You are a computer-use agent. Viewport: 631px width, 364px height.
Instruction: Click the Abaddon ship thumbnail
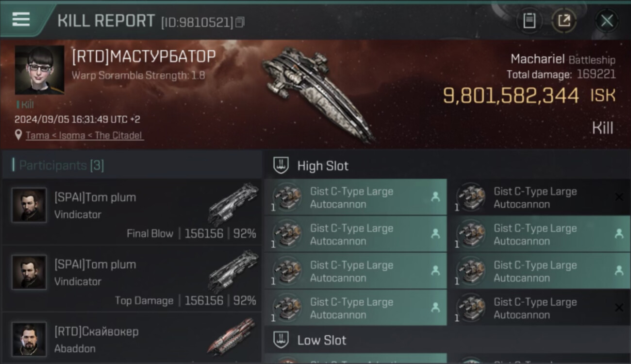[232, 336]
